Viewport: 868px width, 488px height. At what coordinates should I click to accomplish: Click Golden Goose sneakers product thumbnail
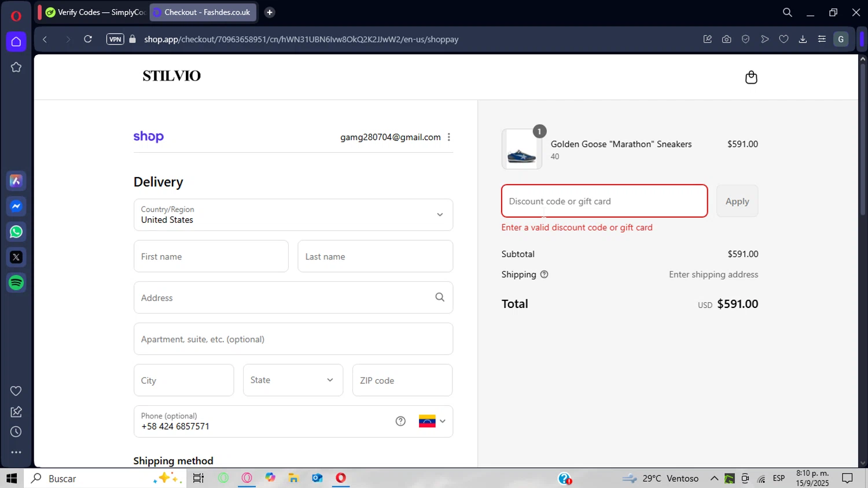coord(521,149)
